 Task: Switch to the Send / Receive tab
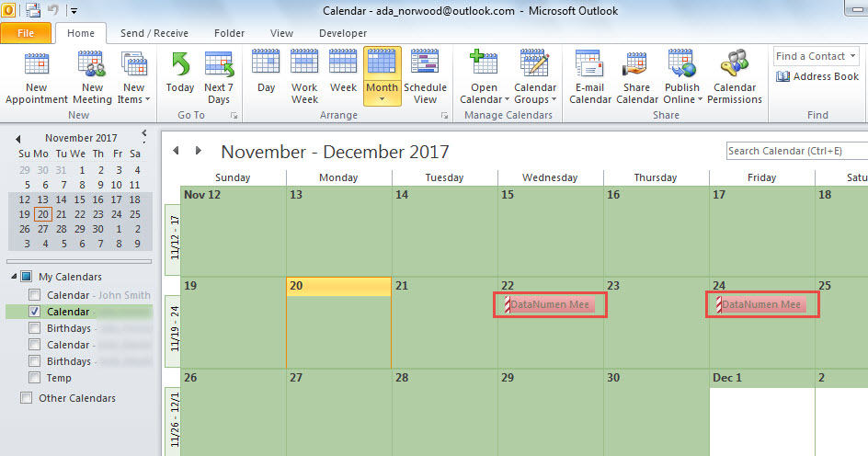(154, 33)
